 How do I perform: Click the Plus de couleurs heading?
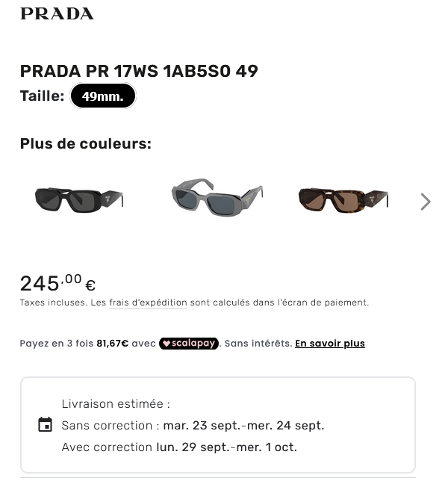(86, 143)
